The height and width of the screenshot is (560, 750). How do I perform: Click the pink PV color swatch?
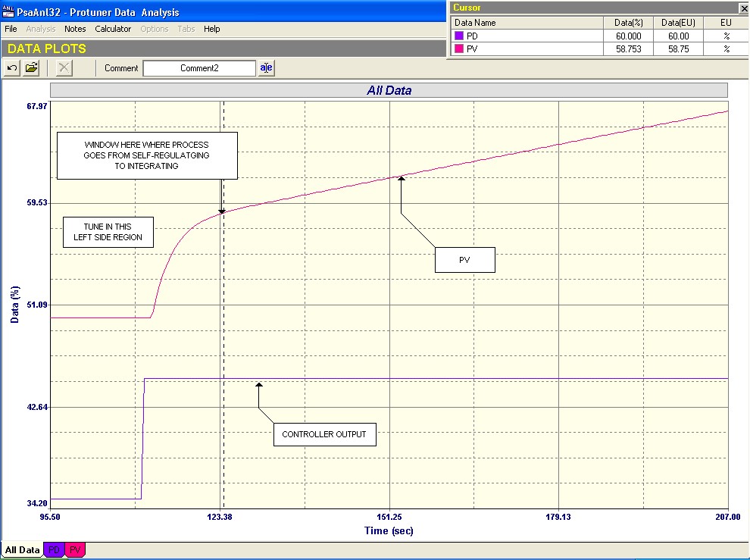[x=458, y=48]
